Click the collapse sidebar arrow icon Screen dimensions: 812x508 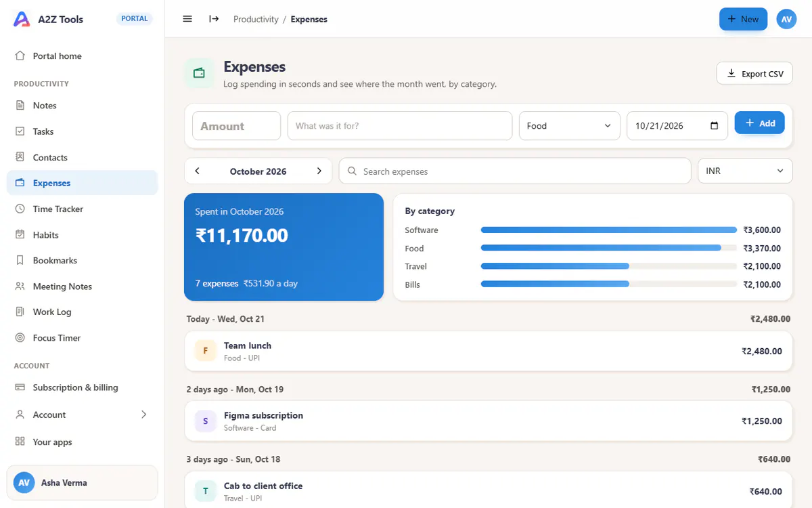pos(214,19)
